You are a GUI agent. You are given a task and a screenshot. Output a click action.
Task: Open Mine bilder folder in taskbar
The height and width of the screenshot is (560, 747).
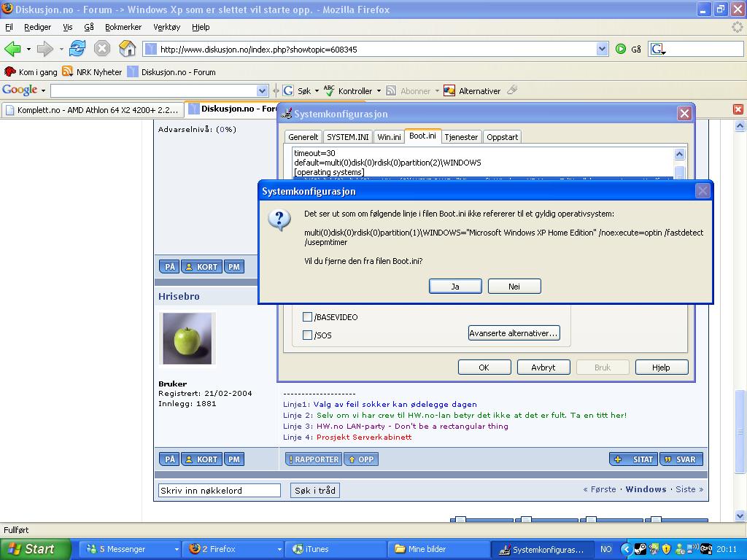(439, 549)
